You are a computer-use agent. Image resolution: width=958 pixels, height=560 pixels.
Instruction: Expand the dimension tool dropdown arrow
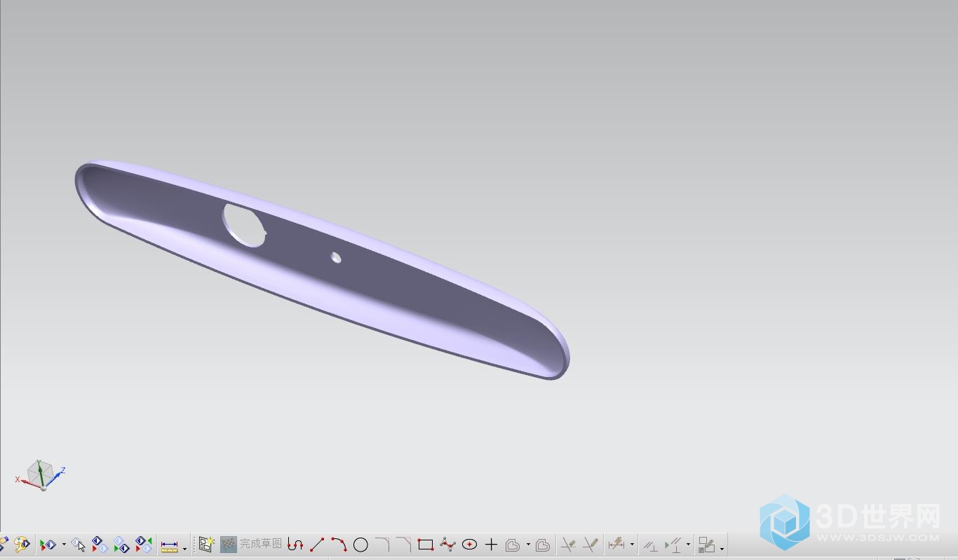click(x=632, y=545)
